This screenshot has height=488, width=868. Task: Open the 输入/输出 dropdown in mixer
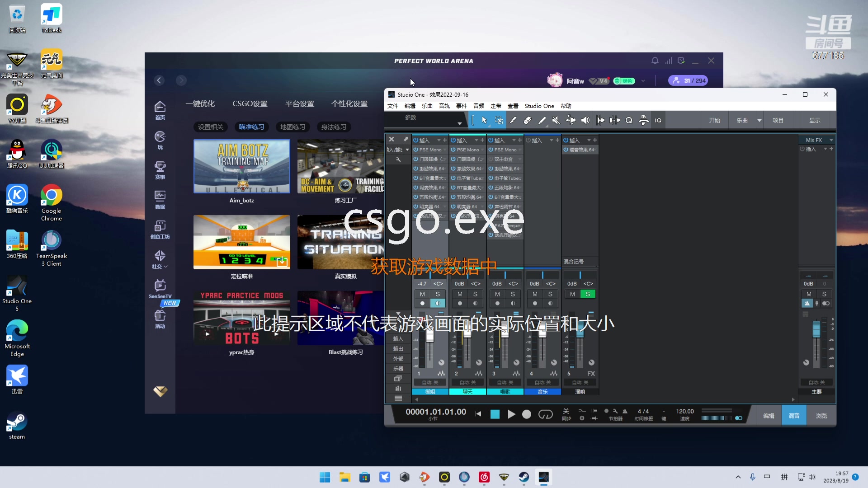point(407,150)
